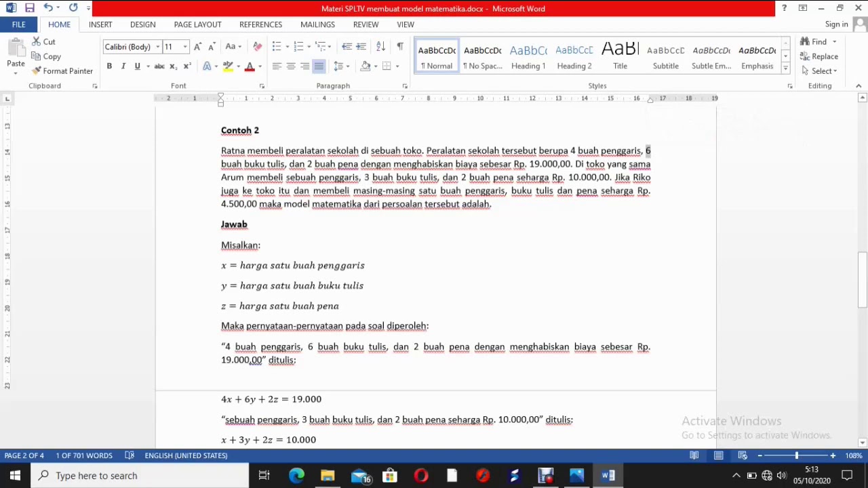Apply the Title style
This screenshot has height=488, width=868.
[620, 56]
